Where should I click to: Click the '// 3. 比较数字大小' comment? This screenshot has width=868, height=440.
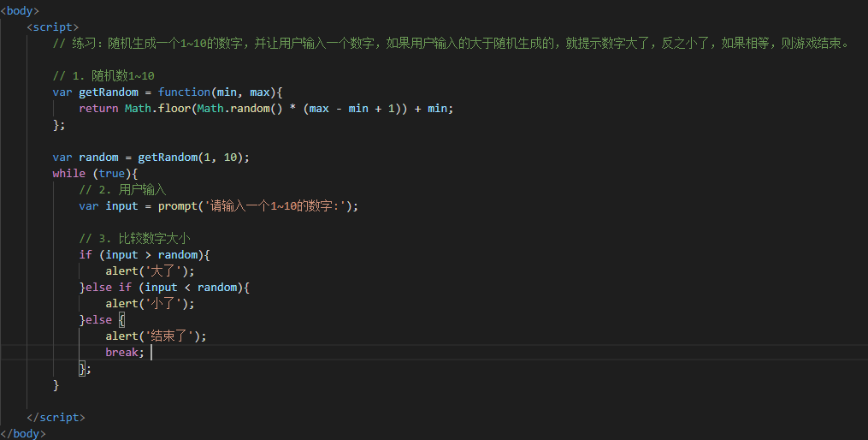[x=134, y=239]
